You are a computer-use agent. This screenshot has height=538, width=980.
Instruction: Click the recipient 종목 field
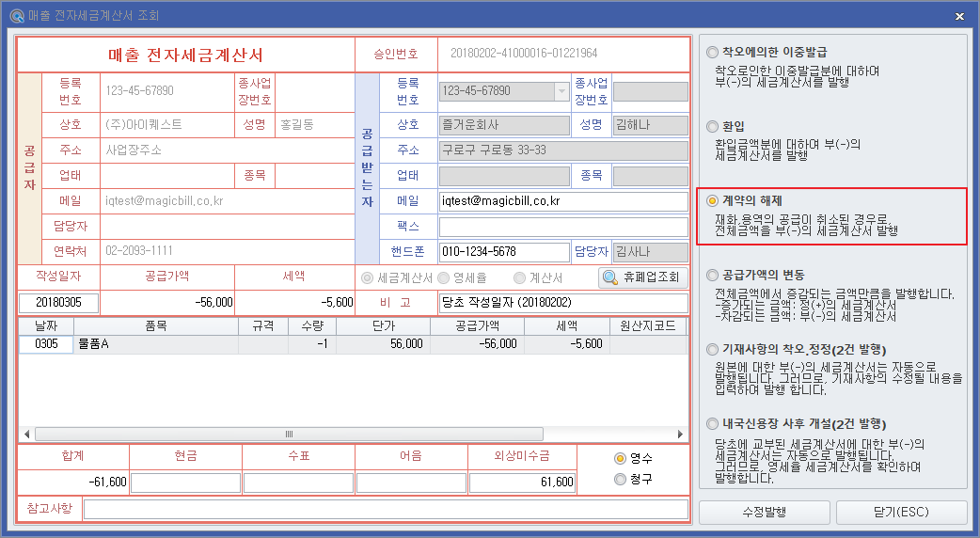tap(651, 176)
